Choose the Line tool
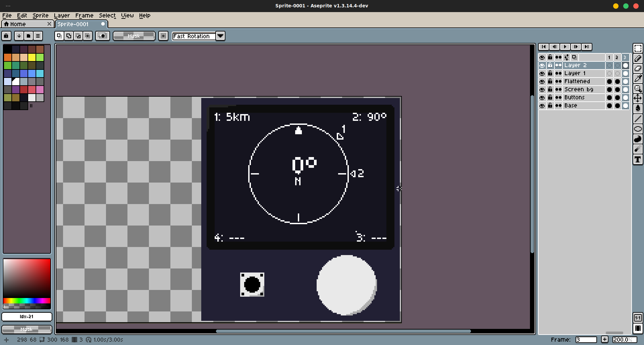The width and height of the screenshot is (644, 345). coord(638,118)
